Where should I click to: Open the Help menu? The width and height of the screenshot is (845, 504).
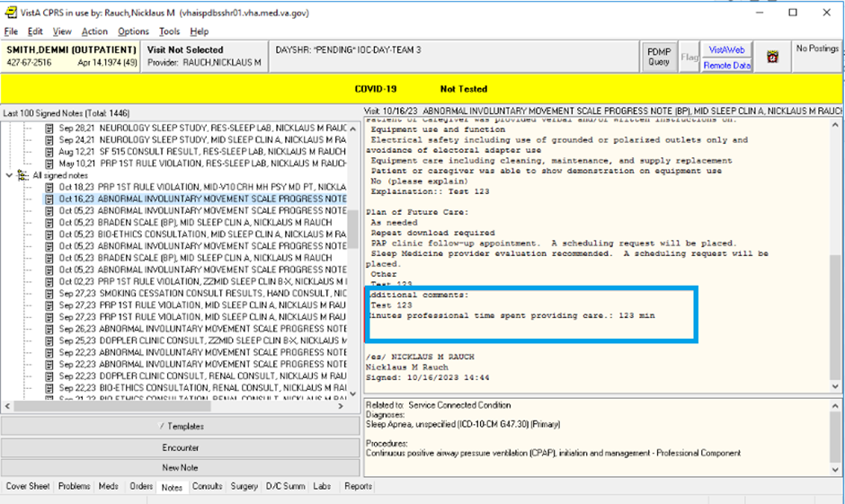click(199, 31)
